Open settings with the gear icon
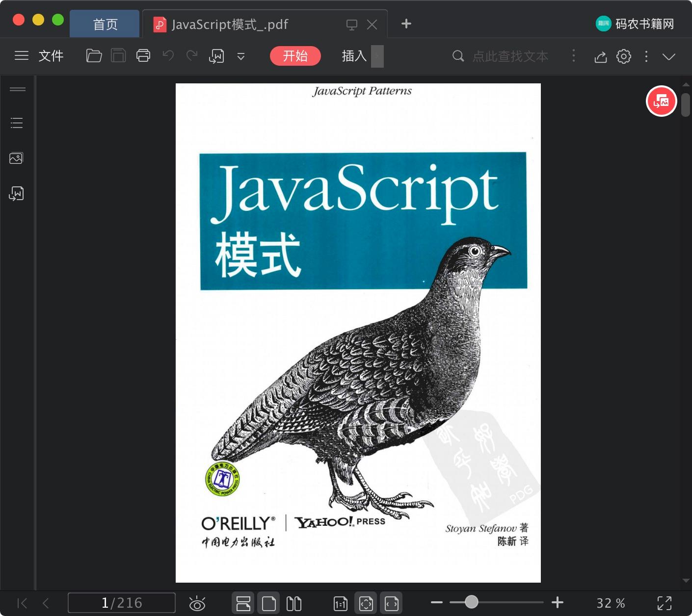The image size is (692, 616). click(624, 56)
